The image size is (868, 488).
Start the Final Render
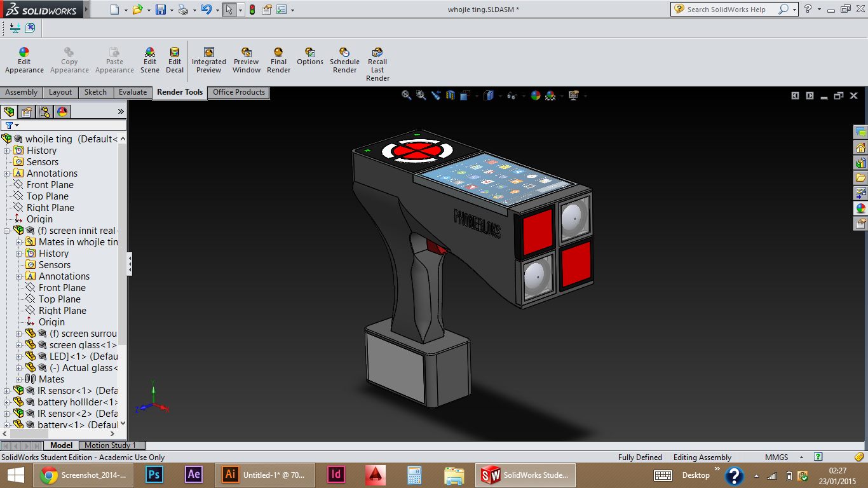(x=278, y=61)
